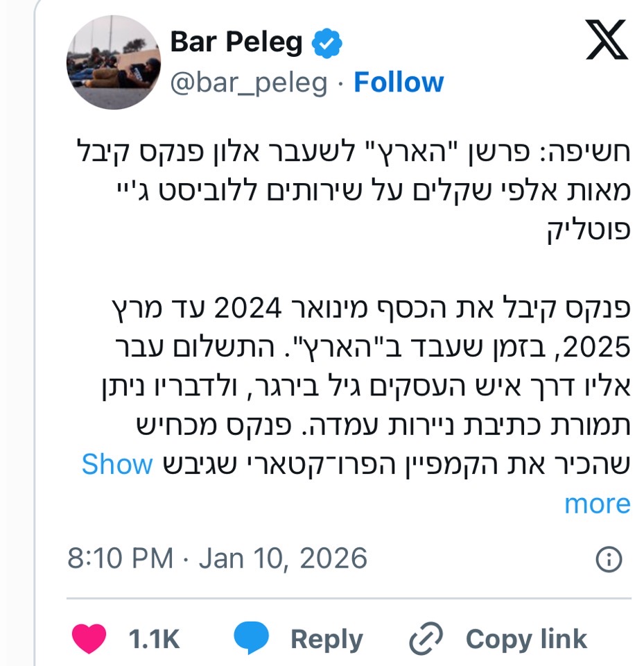Click the Reply text label

coord(327,639)
